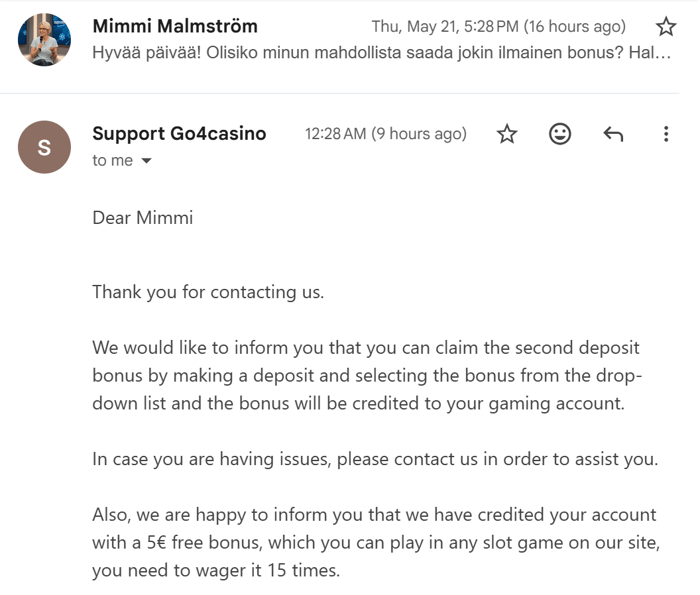Click 'Thank you for contacting us' line

click(x=208, y=292)
